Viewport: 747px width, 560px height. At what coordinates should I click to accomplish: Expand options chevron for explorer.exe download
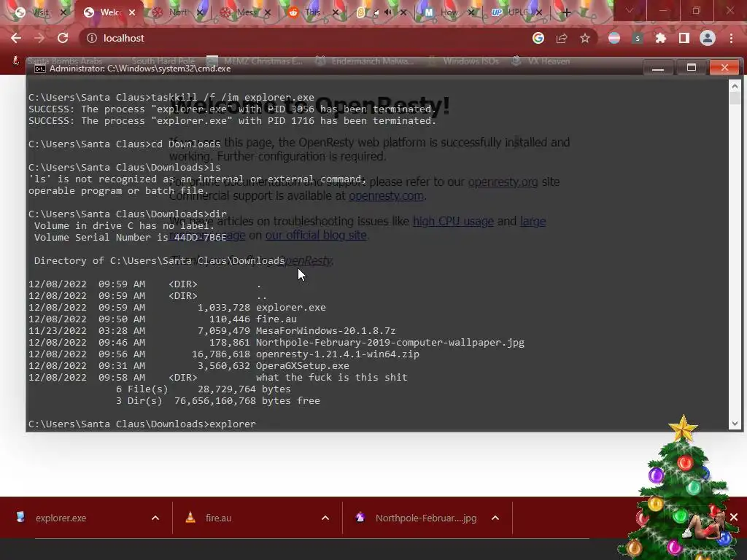pyautogui.click(x=155, y=518)
